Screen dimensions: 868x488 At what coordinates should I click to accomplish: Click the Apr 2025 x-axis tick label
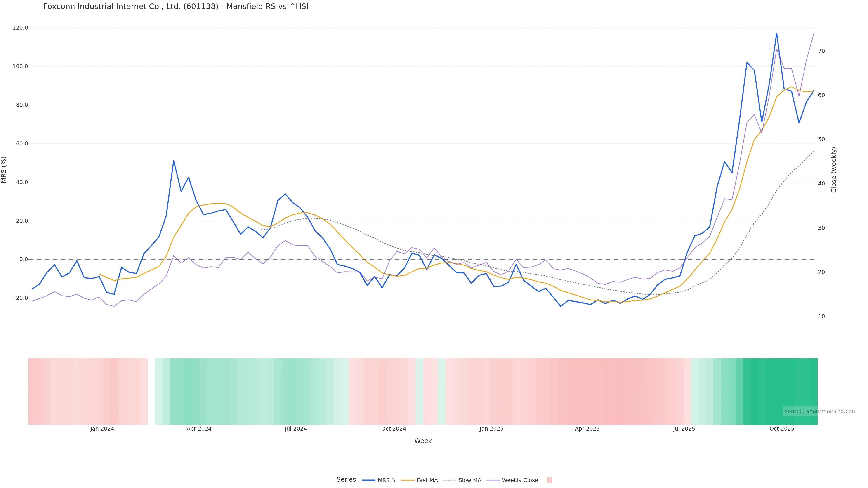tap(587, 429)
